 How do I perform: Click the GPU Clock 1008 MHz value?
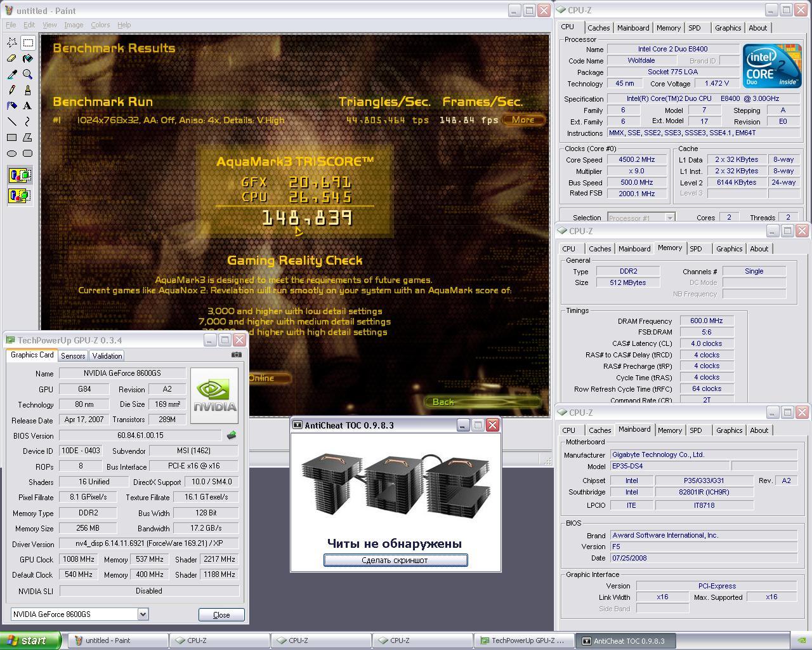(79, 559)
